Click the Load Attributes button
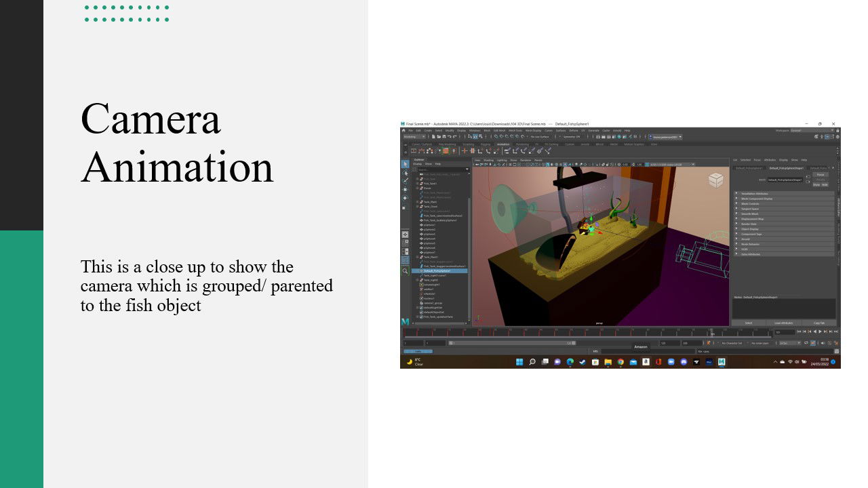The image size is (868, 488). [x=783, y=323]
